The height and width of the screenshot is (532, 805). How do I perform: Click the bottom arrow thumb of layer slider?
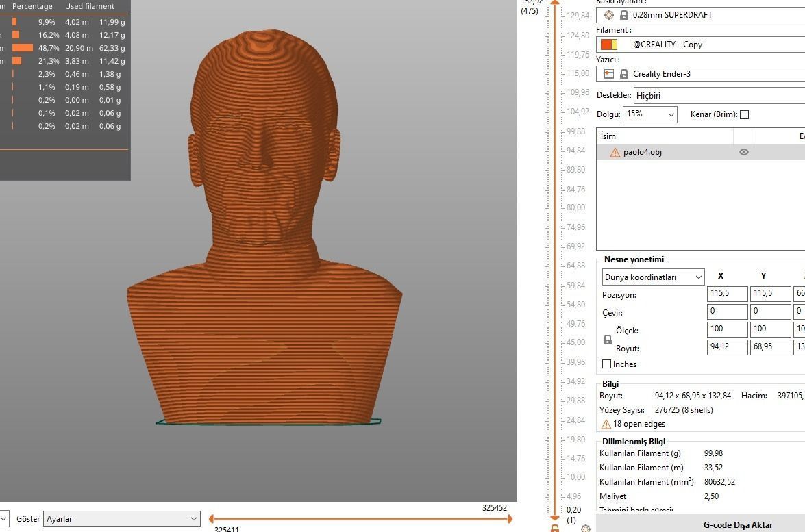[x=554, y=518]
